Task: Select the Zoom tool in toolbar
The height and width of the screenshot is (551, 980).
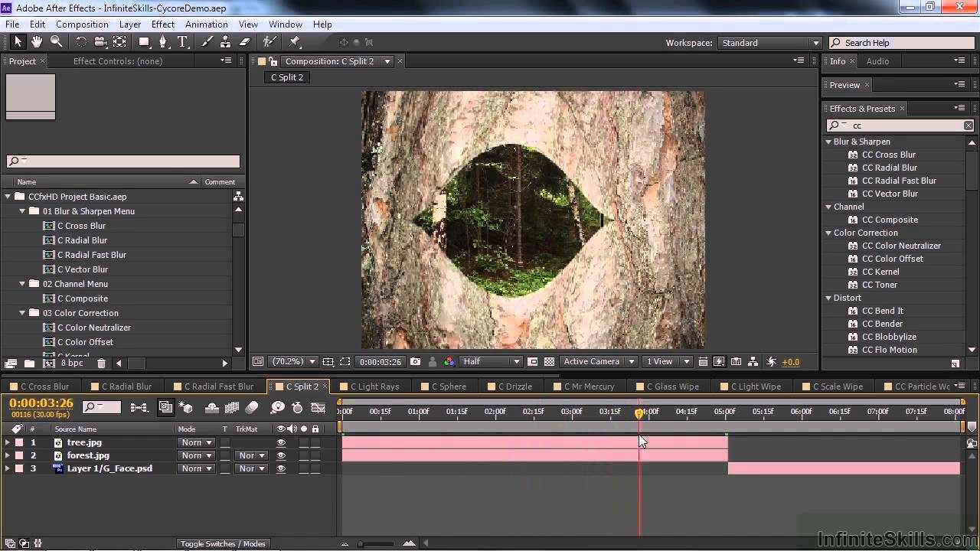Action: (57, 42)
